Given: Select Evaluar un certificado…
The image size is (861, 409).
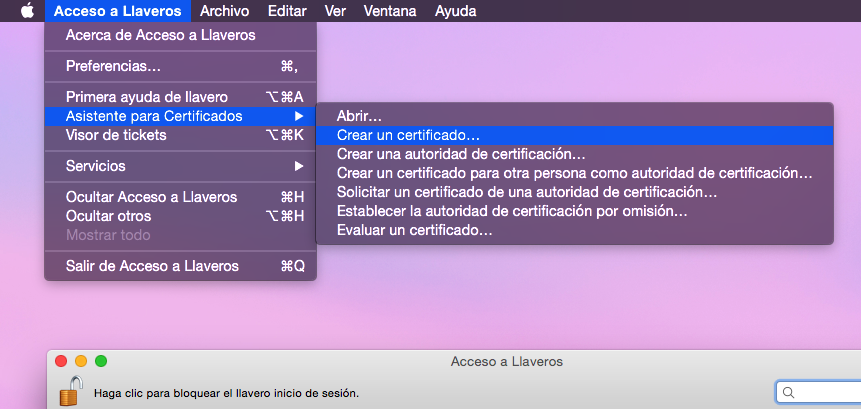Looking at the screenshot, I should pyautogui.click(x=575, y=231).
